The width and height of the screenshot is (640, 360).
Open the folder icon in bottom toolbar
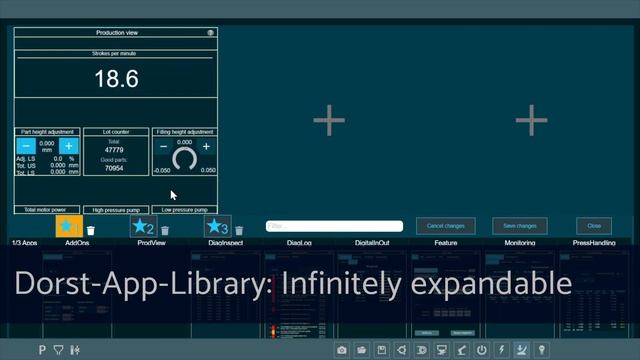pos(362,350)
